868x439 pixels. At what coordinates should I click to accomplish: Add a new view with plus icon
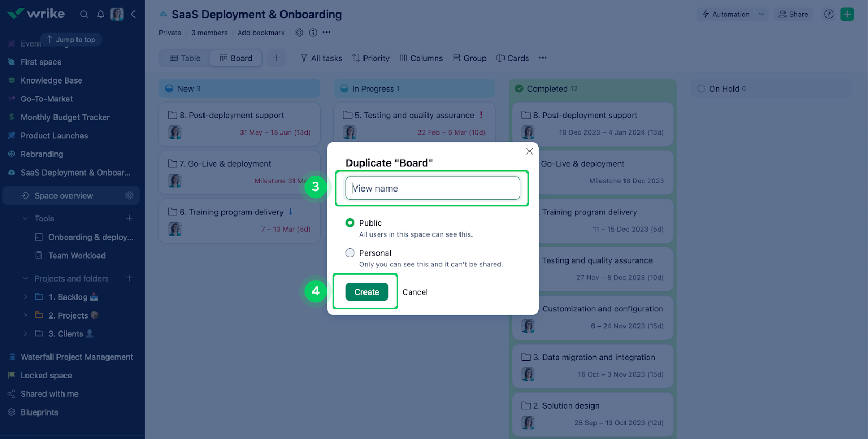(x=276, y=58)
